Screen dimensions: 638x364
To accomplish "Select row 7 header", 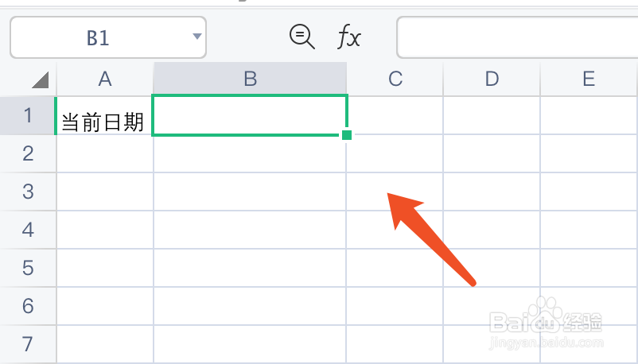I will (x=28, y=344).
